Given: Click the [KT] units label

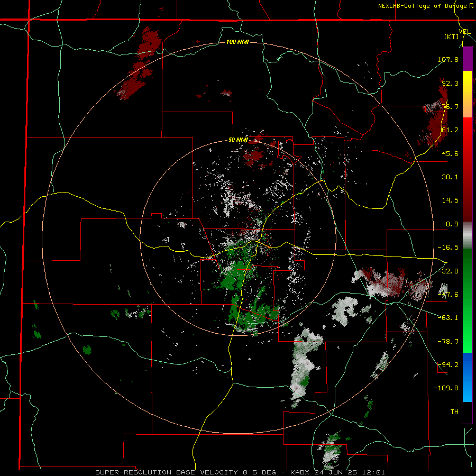Looking at the screenshot, I should [x=452, y=36].
